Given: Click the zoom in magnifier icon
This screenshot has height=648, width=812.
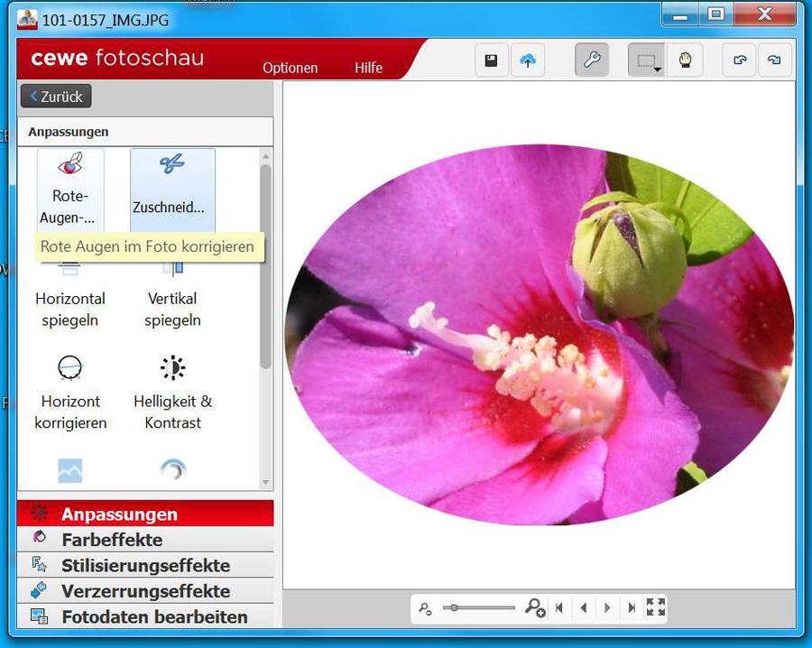Looking at the screenshot, I should [x=535, y=608].
